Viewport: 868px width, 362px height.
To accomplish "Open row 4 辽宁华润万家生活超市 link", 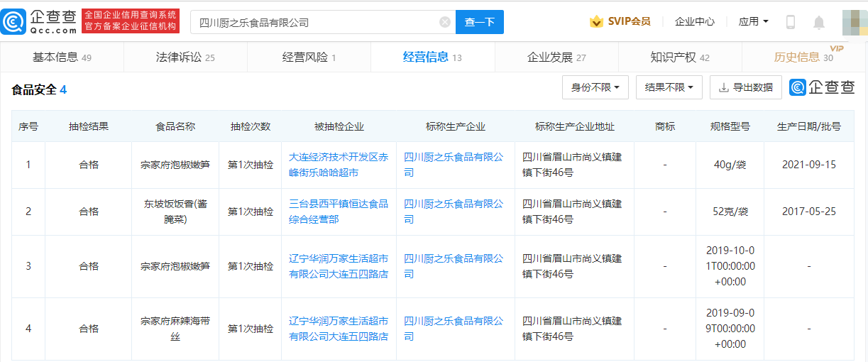I will point(339,329).
